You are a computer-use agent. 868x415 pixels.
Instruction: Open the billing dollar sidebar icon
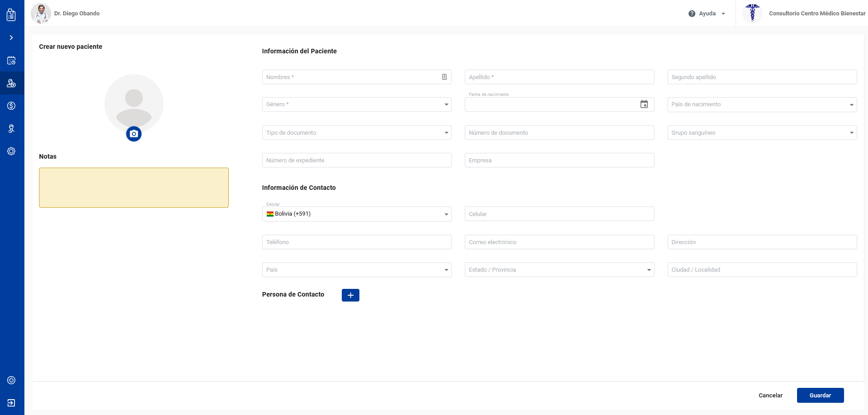click(x=11, y=106)
